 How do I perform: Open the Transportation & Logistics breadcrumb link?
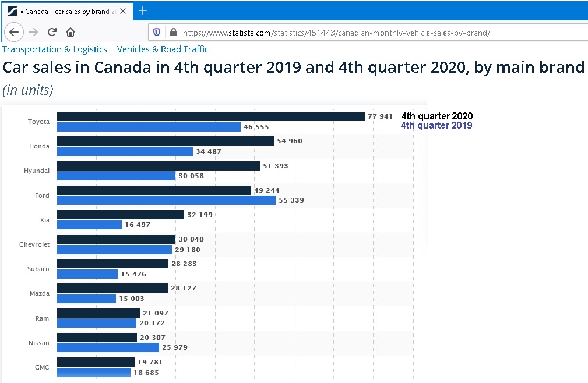(x=55, y=49)
